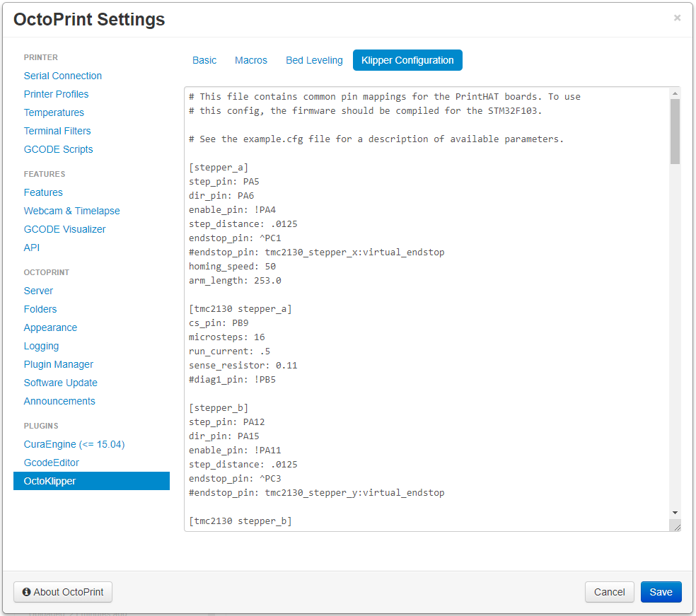Screen dimensions: 696x616
Task: Click the stepper_y virtual_endstop comment line
Action: [316, 493]
